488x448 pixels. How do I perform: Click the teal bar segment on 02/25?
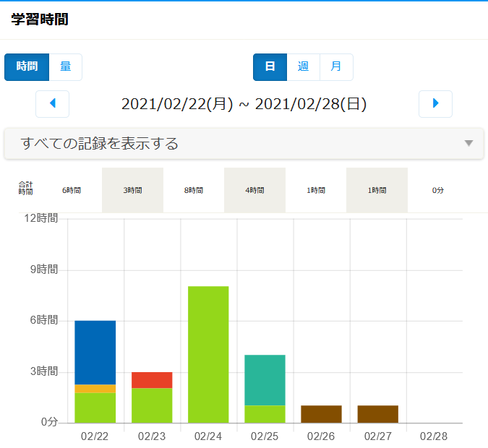(265, 380)
